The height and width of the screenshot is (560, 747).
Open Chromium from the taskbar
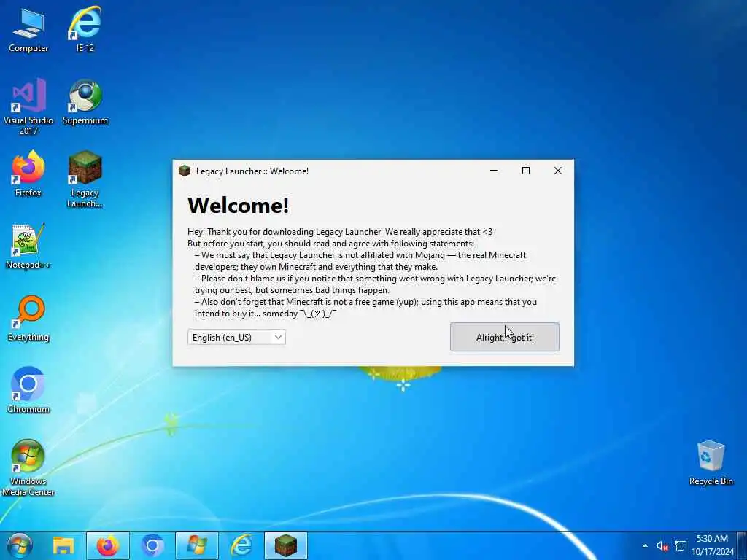tap(152, 545)
